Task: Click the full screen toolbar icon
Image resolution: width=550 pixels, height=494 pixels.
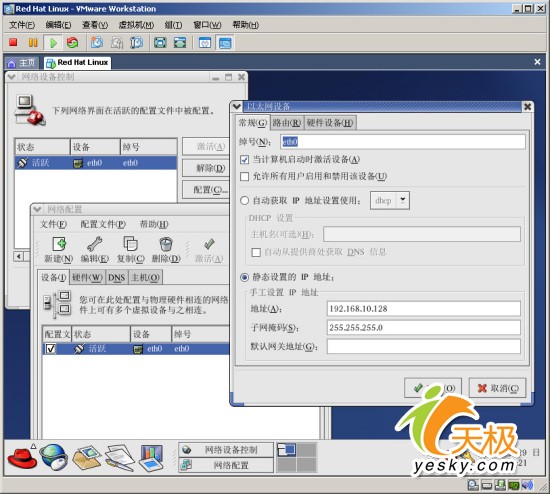Action: point(160,42)
